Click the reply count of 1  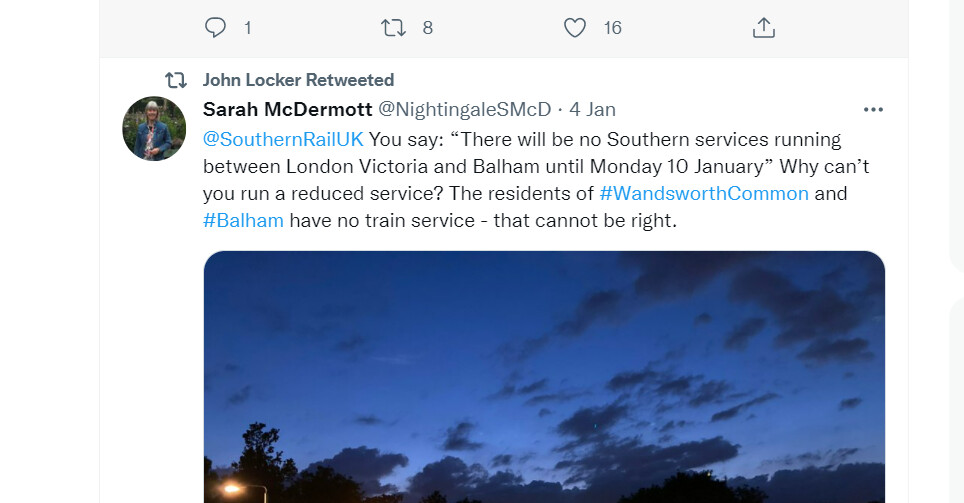pos(247,28)
